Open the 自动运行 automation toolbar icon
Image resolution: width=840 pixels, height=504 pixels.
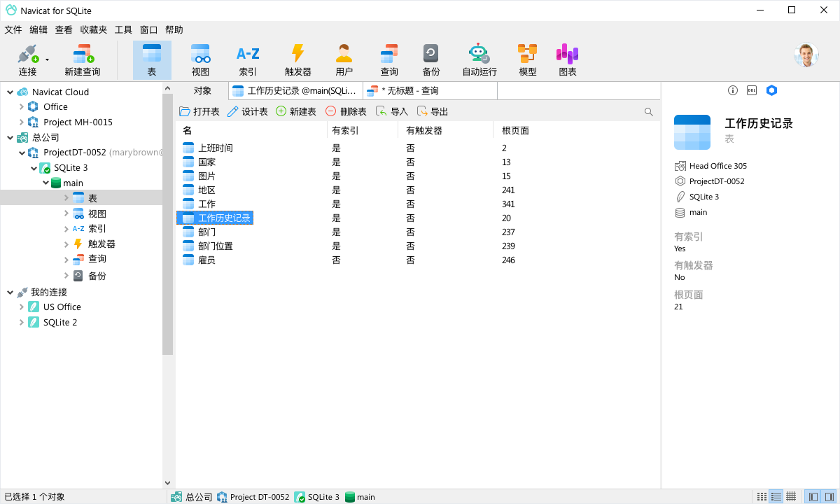[x=479, y=60]
